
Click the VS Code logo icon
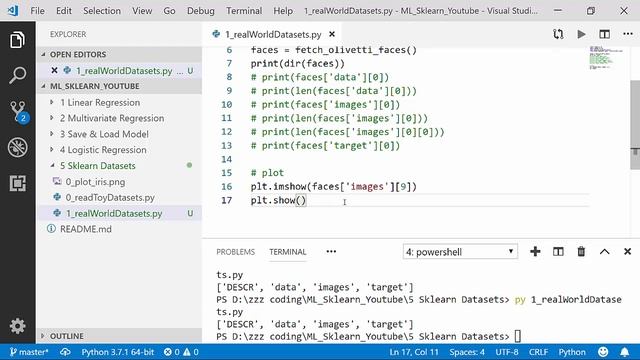13,11
